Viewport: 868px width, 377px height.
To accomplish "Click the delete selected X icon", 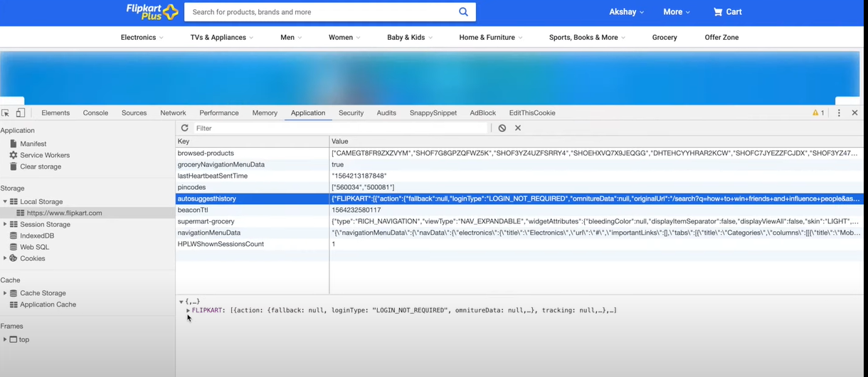I will (x=518, y=128).
